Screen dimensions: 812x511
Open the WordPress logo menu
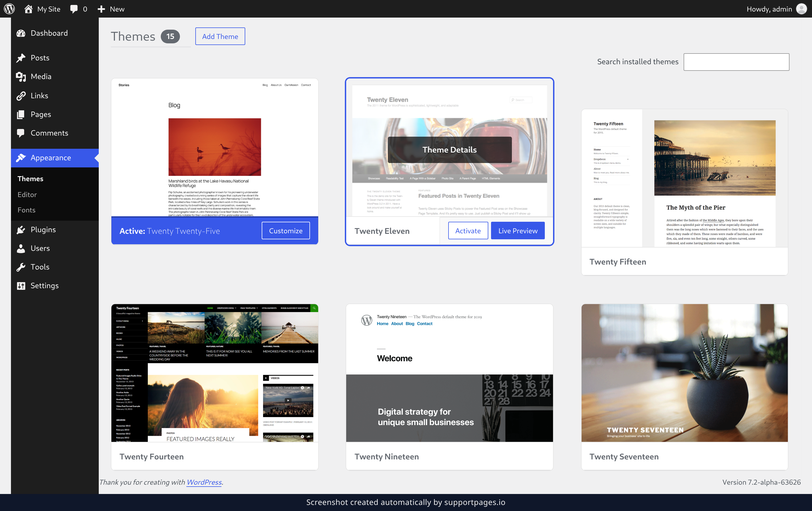point(9,9)
